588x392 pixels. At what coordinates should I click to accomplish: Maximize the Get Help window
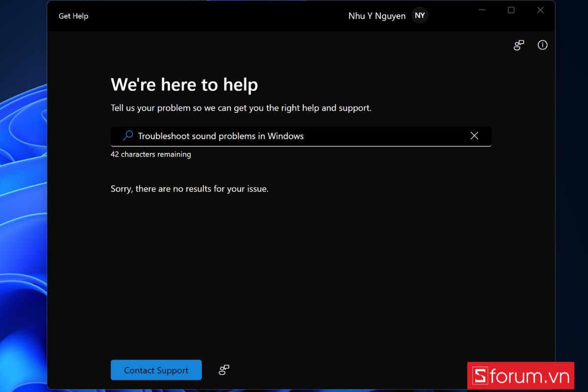(511, 10)
